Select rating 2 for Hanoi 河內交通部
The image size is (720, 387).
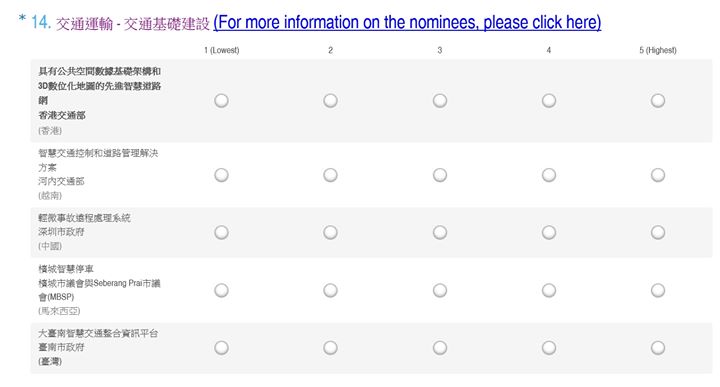(330, 175)
